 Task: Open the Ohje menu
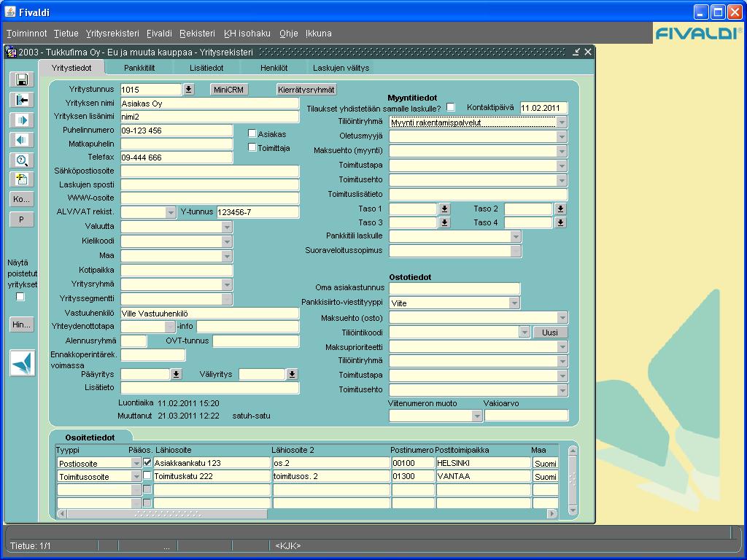coord(289,34)
